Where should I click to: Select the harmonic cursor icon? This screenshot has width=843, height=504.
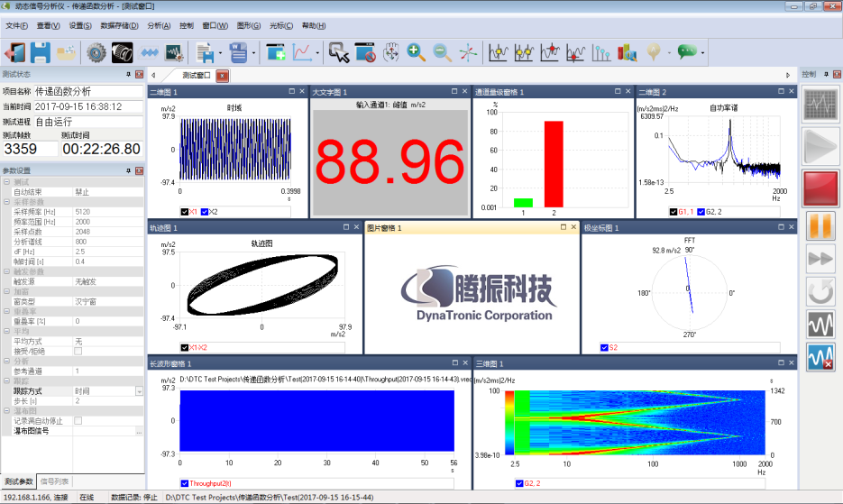[601, 52]
